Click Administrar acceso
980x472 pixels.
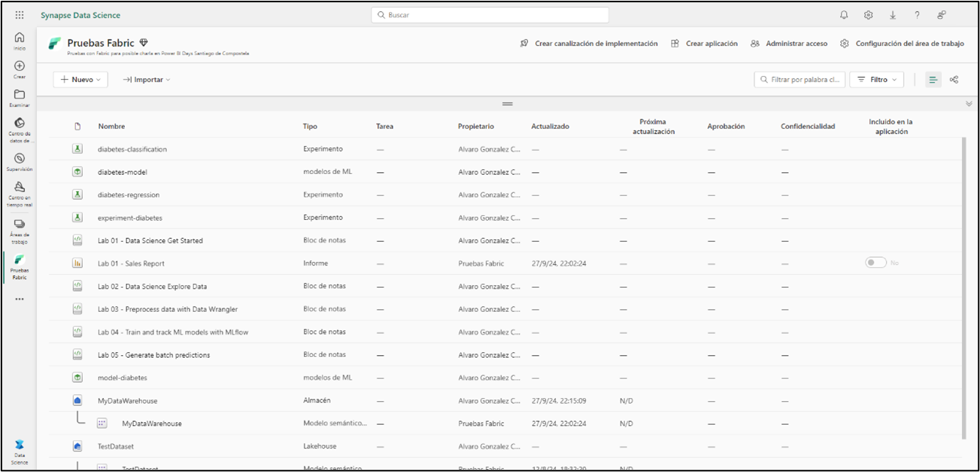(789, 44)
